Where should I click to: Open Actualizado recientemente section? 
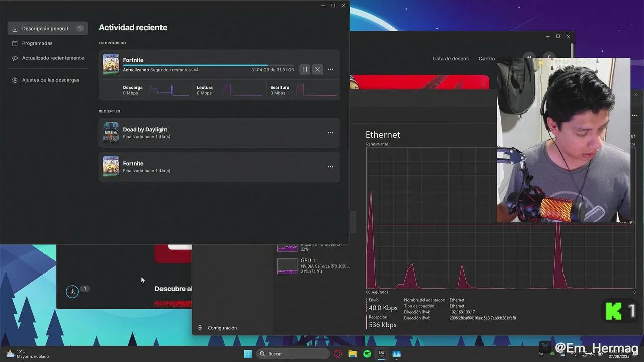point(48,58)
